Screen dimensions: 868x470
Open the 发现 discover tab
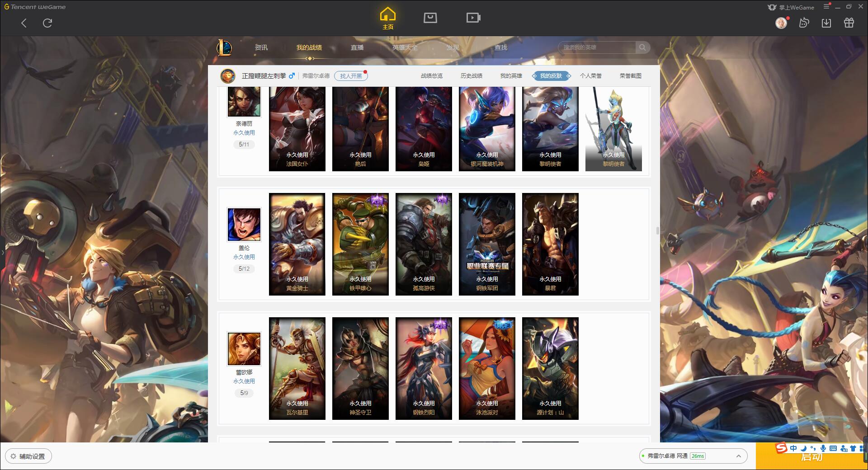click(x=453, y=47)
